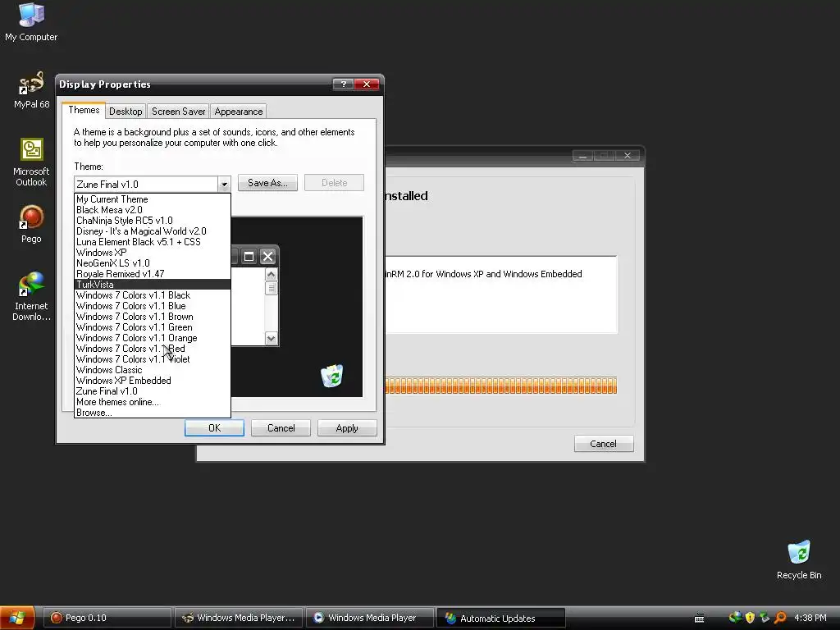This screenshot has height=630, width=840.
Task: Collapse the Theme dropdown arrow
Action: coord(224,185)
